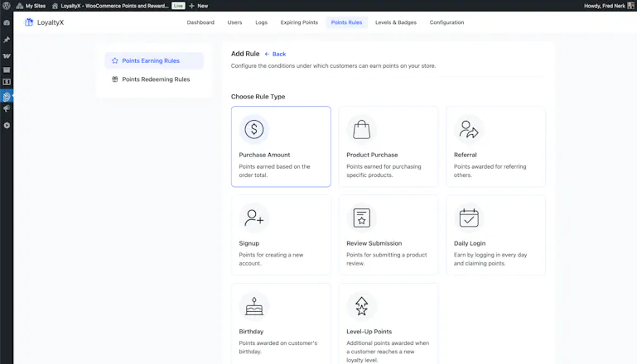Choose the Level-Up Points rule title
Viewport: 637px width, 364px height.
tap(369, 331)
